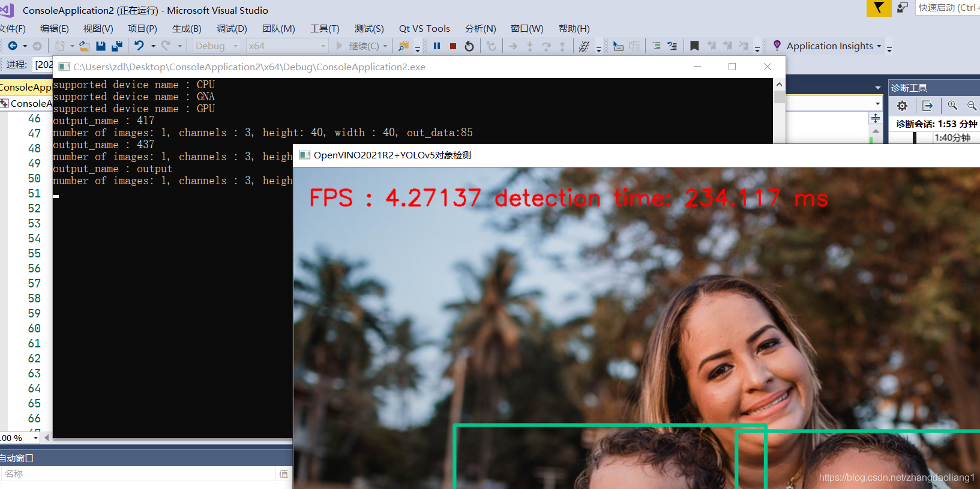The height and width of the screenshot is (489, 980).
Task: Click the console window scrollbar thumb
Action: click(779, 97)
